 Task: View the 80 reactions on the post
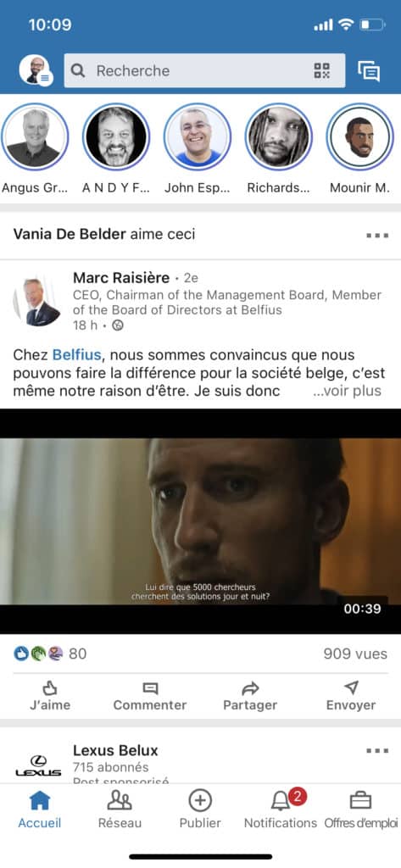[x=50, y=654]
